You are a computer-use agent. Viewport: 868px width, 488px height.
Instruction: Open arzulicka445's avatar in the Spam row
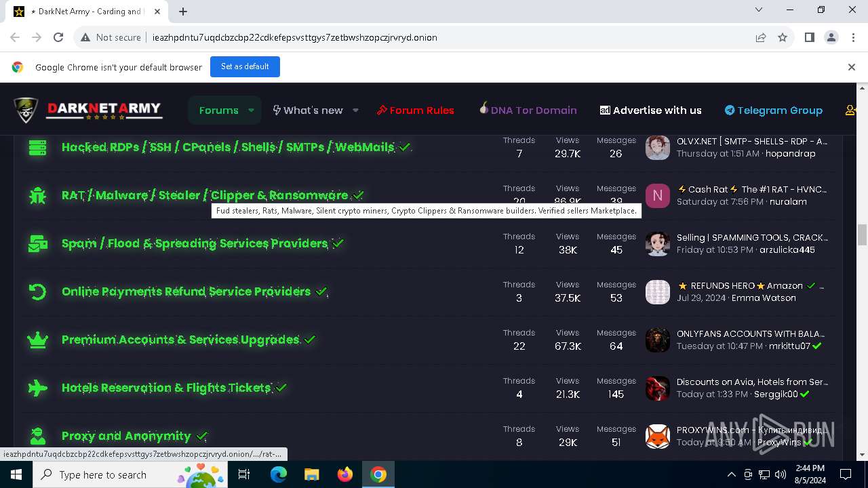[657, 244]
